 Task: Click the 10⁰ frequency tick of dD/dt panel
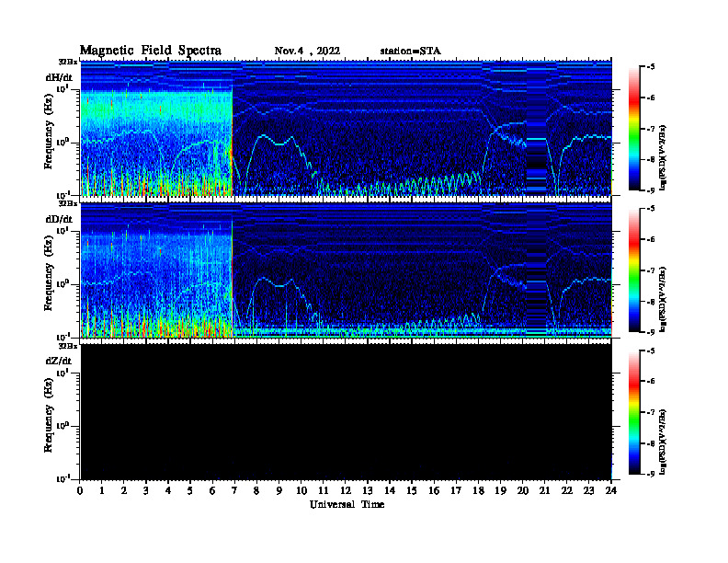63,283
